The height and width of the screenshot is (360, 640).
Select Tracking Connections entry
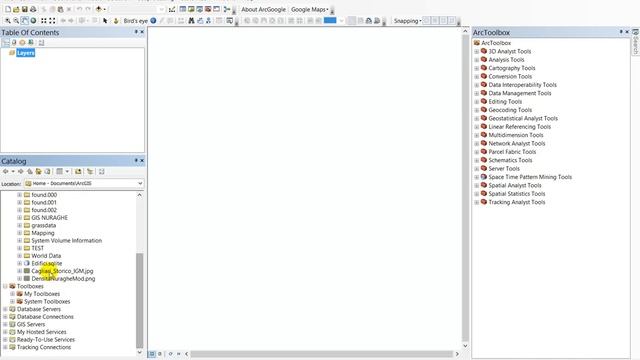click(44, 347)
